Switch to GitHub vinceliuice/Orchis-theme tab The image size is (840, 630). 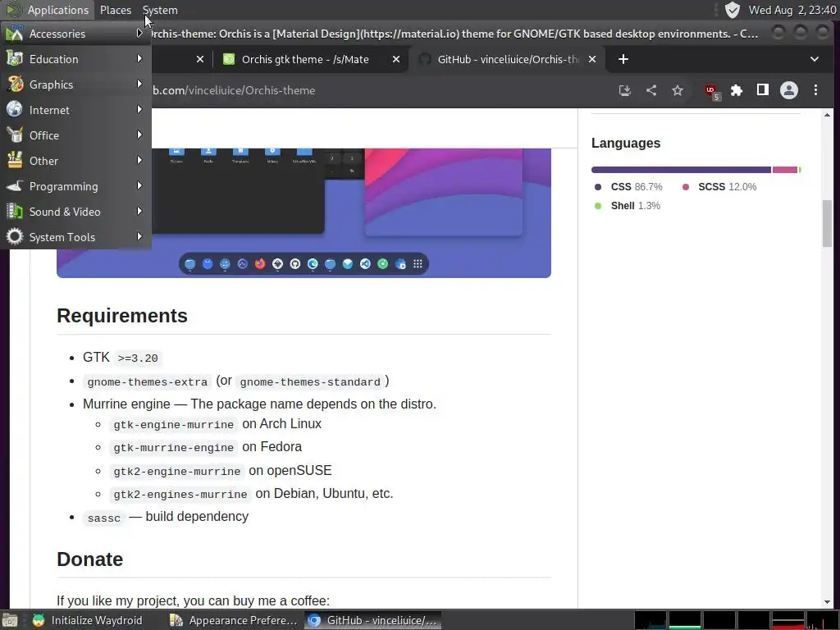point(507,59)
